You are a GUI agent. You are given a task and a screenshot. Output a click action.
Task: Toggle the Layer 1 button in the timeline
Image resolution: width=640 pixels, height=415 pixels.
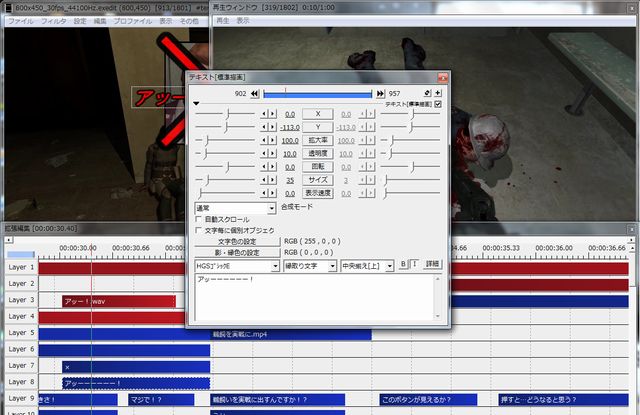[21, 267]
